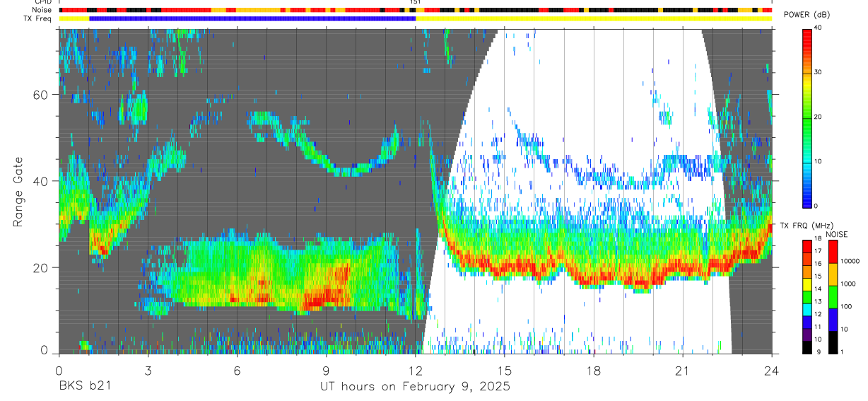The image size is (868, 401).
Task: Click the blue segment of the TX Freq strip
Action: coord(252,18)
